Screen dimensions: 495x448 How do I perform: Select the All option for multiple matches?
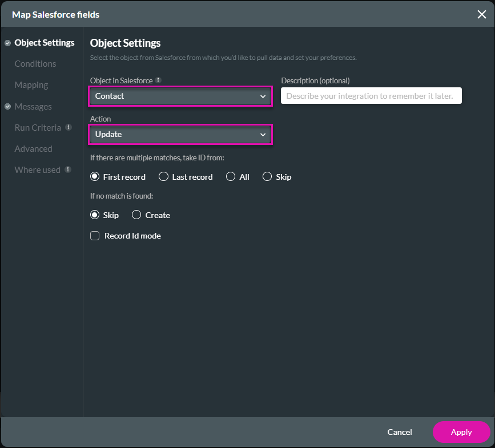231,177
